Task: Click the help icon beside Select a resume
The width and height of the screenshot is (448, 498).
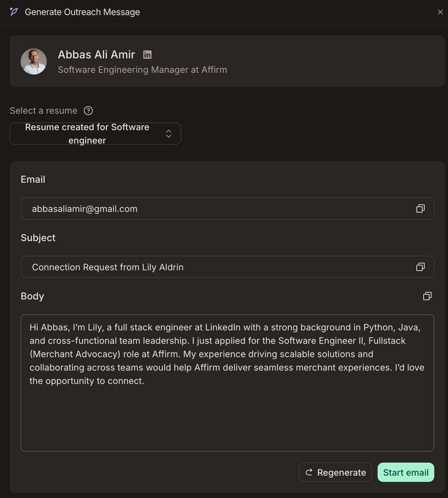Action: tap(88, 111)
